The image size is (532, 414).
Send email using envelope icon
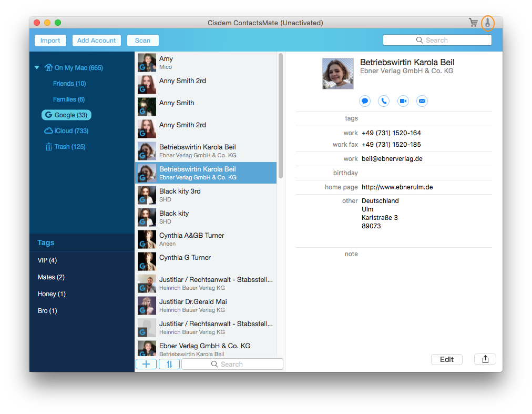click(422, 101)
